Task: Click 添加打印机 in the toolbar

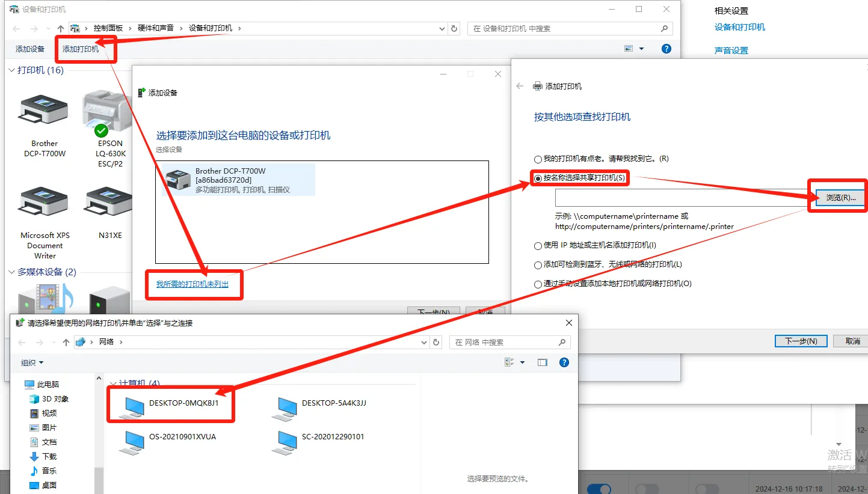Action: (81, 49)
